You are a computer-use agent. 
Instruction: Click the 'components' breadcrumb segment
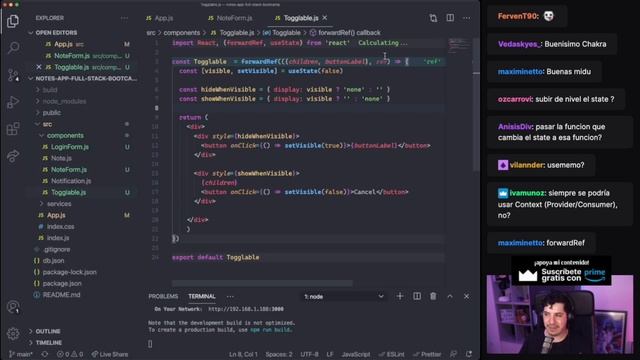(182, 33)
